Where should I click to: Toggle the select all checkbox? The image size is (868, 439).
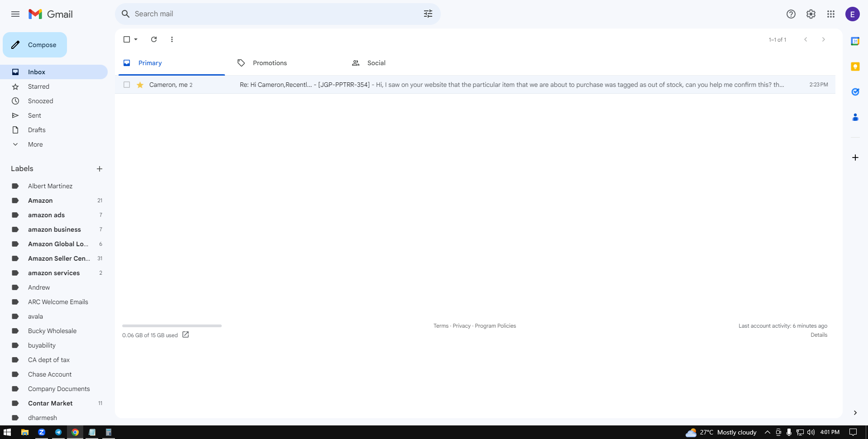(127, 39)
